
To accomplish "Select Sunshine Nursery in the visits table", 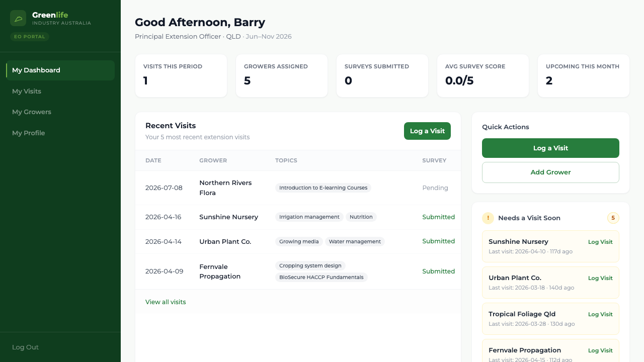I will (x=228, y=217).
